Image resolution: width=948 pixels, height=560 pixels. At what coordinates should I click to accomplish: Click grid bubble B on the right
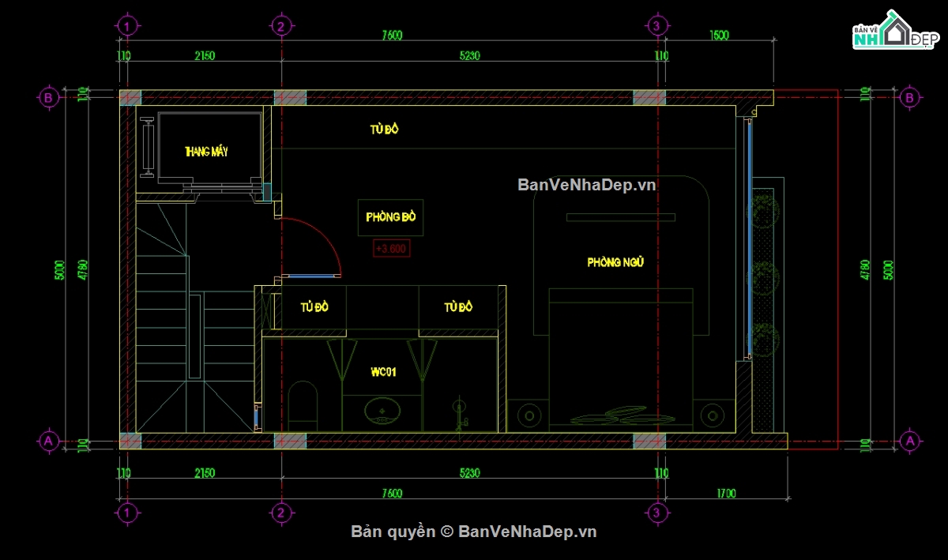click(909, 98)
